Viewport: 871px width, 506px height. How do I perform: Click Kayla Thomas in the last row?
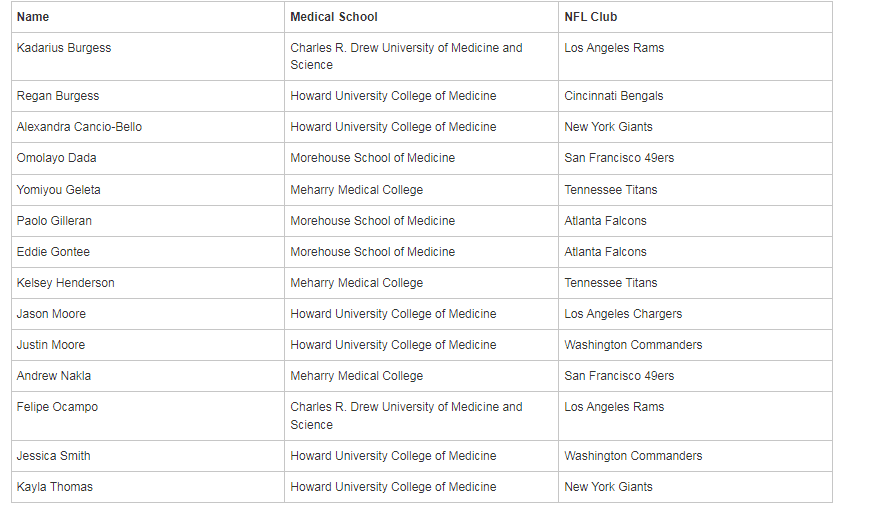pos(55,488)
